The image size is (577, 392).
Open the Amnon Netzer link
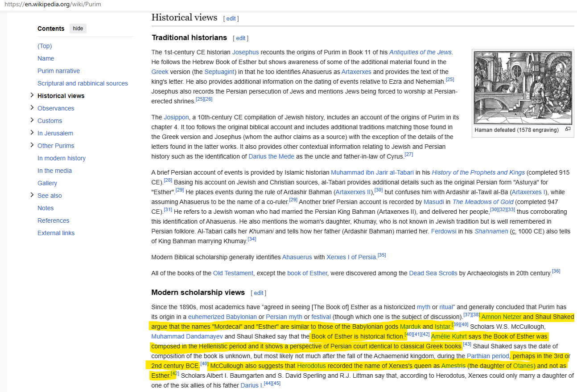pyautogui.click(x=502, y=317)
